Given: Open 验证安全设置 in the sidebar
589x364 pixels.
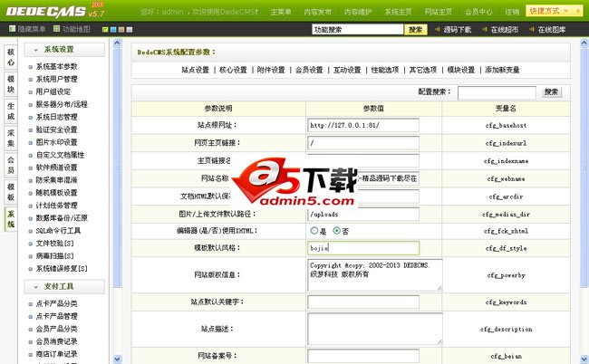Looking at the screenshot, I should coord(56,129).
